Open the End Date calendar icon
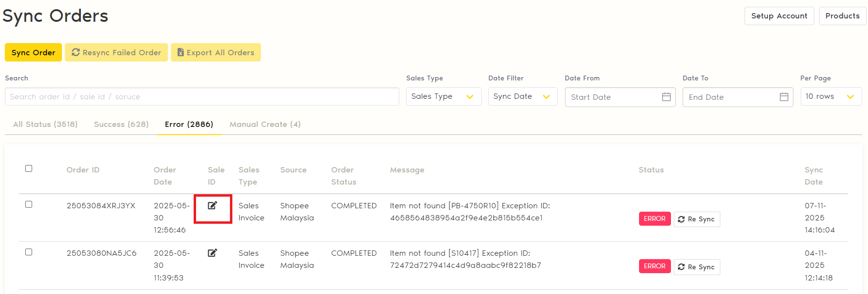The image size is (868, 294). pyautogui.click(x=784, y=97)
